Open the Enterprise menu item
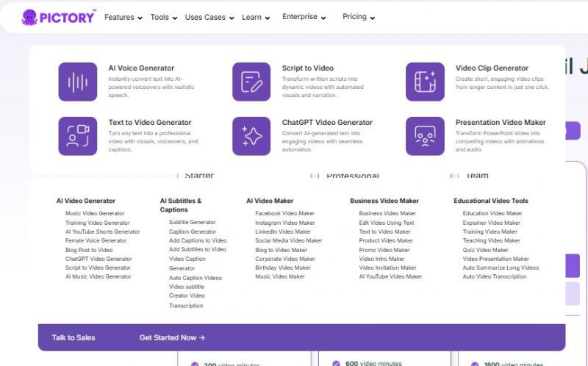Viewport: 588px width, 366px height. [x=304, y=17]
